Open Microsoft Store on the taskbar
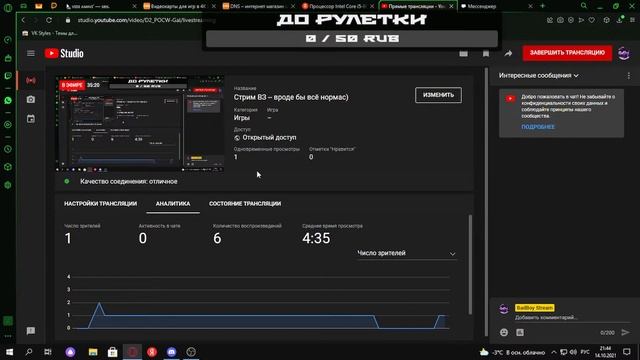 coord(113,352)
